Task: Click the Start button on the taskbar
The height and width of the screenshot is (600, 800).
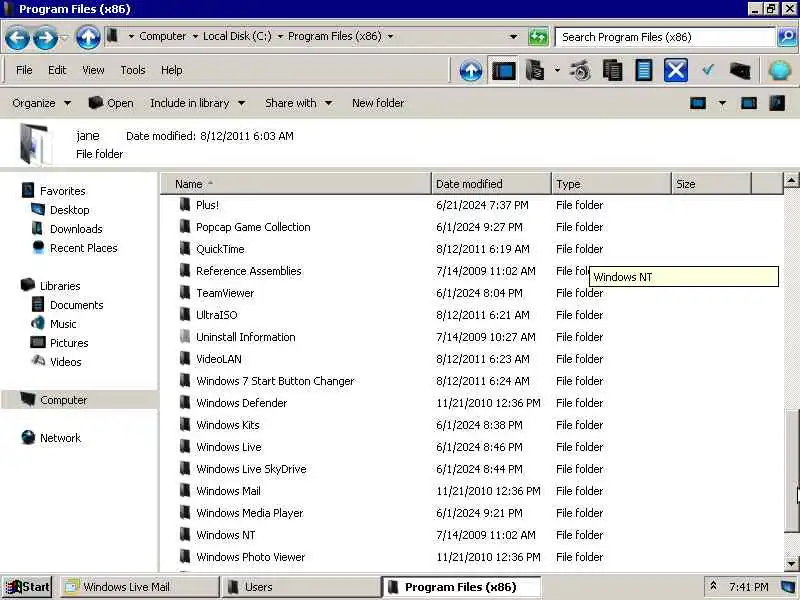Action: coord(28,587)
